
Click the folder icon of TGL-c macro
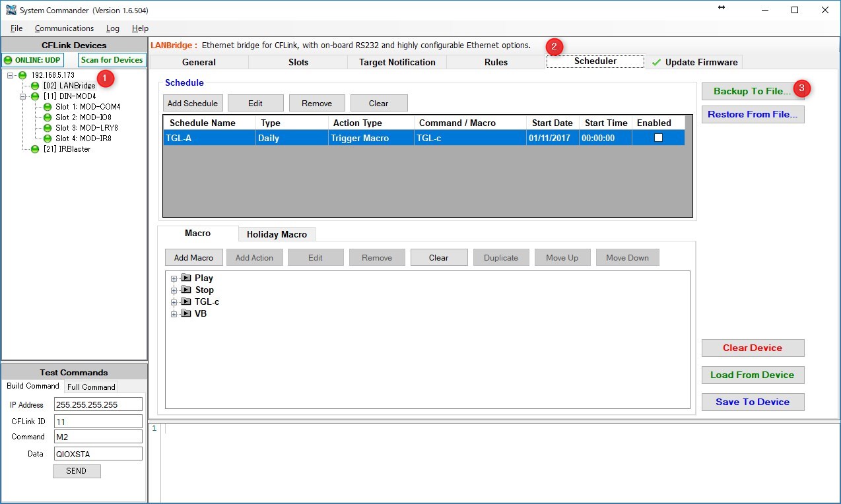(186, 302)
